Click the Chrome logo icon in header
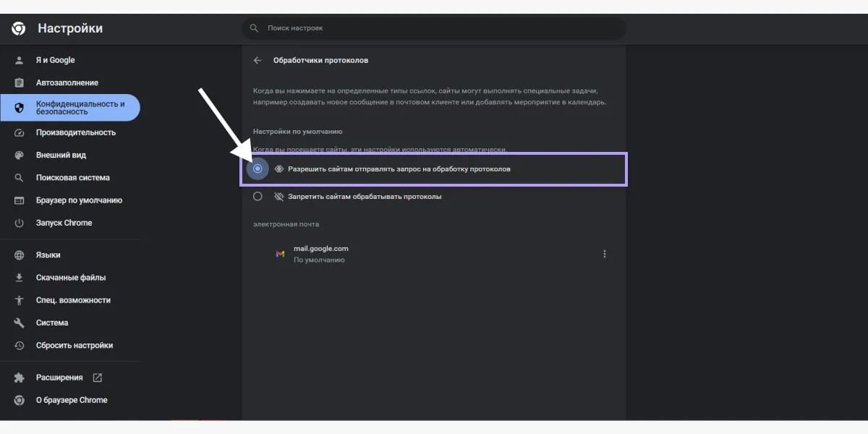 (19, 29)
